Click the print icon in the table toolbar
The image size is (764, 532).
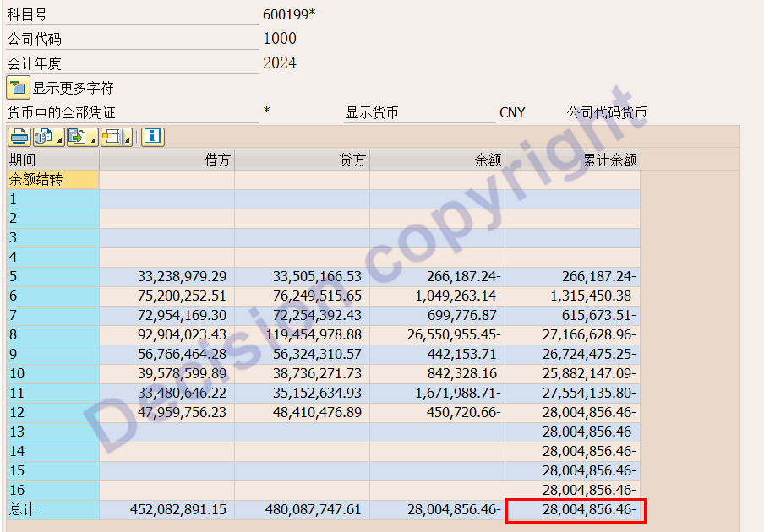tap(19, 137)
